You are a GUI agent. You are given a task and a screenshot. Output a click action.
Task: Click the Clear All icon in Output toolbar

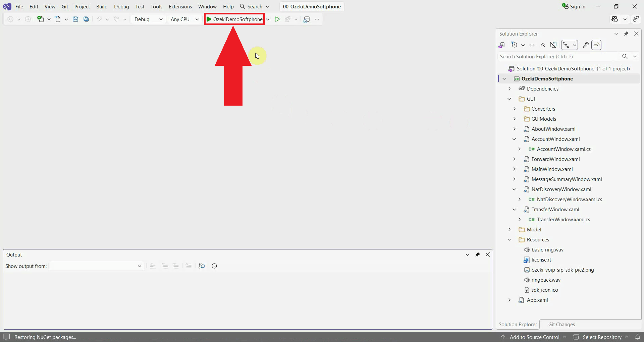click(189, 266)
